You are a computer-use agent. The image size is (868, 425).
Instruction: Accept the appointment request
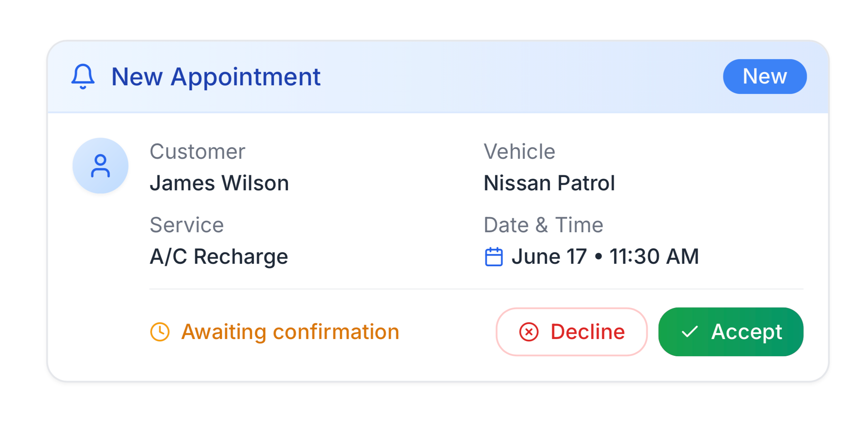[x=730, y=331]
